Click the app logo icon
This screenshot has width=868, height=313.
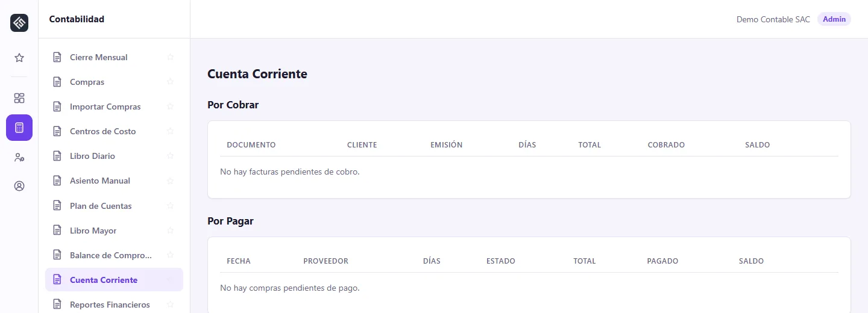pyautogui.click(x=19, y=23)
